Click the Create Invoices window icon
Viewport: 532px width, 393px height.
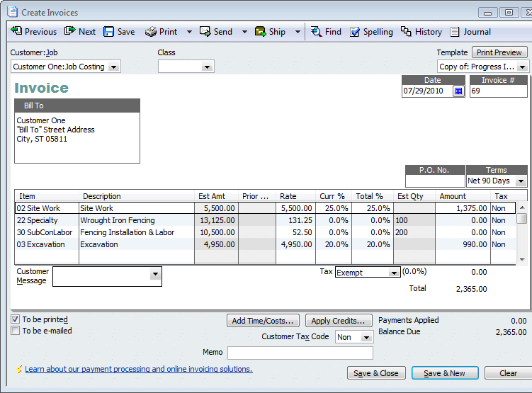pos(12,12)
